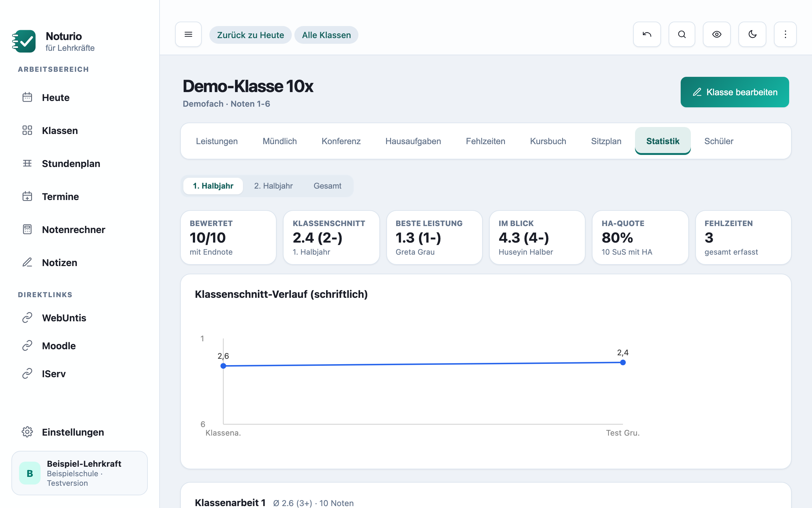The width and height of the screenshot is (812, 508).
Task: Click the Klassenschnitt-Verlauf (schriftlich) title
Action: [281, 294]
